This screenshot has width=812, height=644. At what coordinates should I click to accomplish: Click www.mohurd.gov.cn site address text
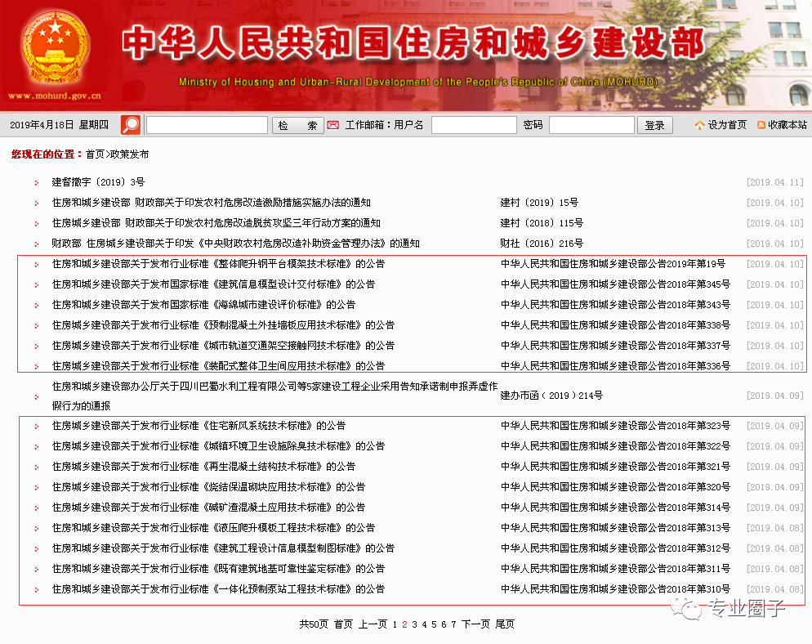55,96
